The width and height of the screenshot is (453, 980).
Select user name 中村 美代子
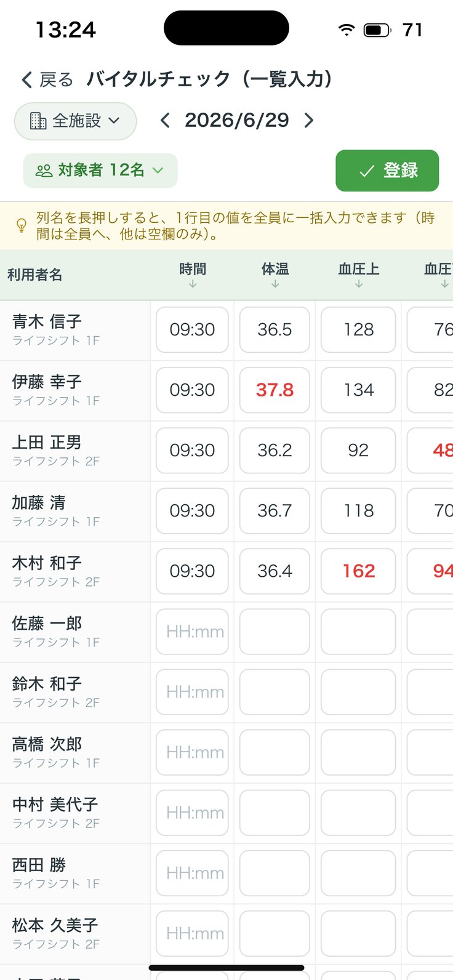(x=55, y=804)
